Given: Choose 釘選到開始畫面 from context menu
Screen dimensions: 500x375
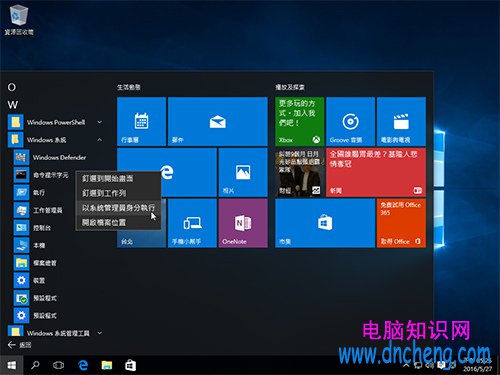Looking at the screenshot, I should [x=118, y=178].
